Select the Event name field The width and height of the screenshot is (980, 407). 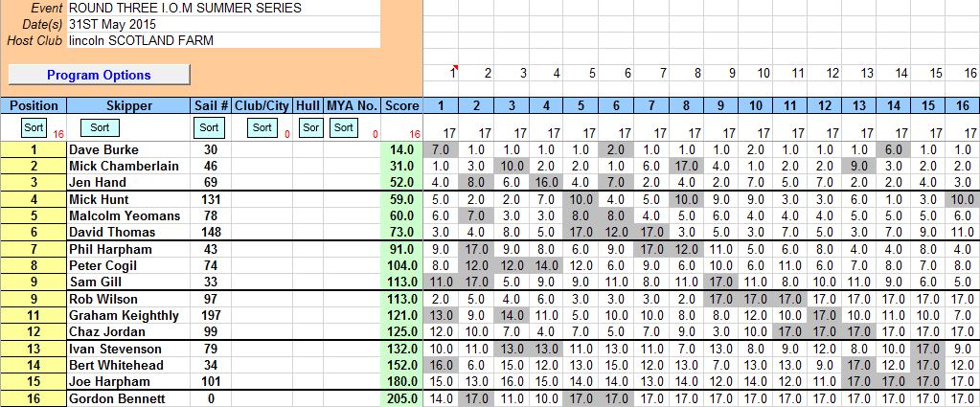click(223, 8)
